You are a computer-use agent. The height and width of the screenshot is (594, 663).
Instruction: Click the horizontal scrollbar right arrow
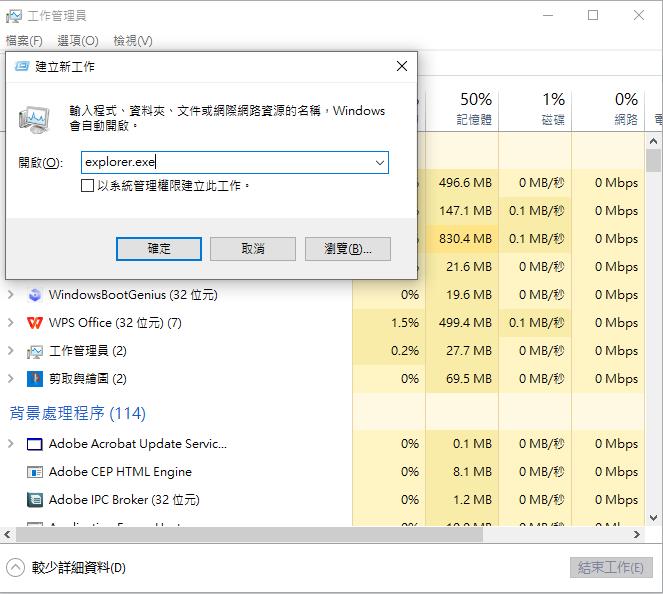coord(637,534)
